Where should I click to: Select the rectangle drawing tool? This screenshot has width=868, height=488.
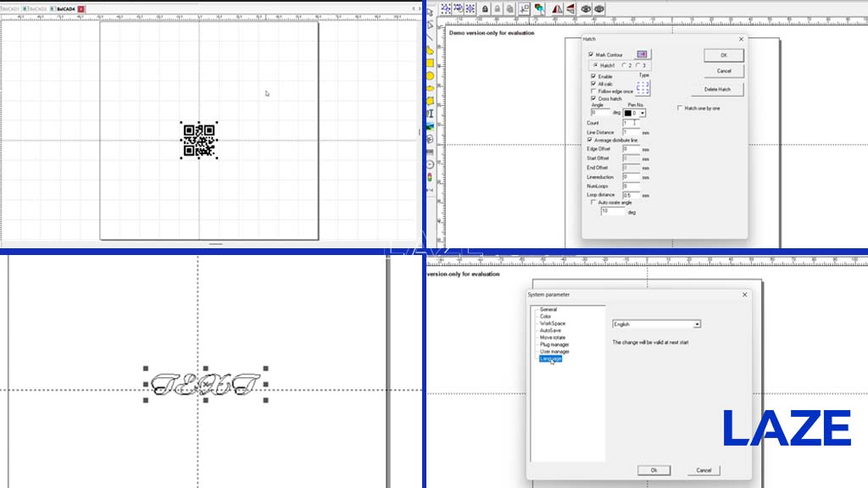coord(430,63)
